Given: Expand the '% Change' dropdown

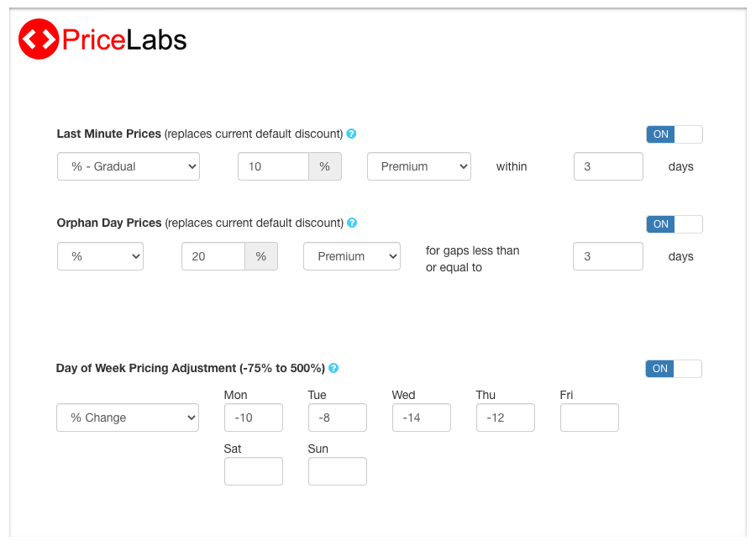Looking at the screenshot, I should pyautogui.click(x=128, y=417).
